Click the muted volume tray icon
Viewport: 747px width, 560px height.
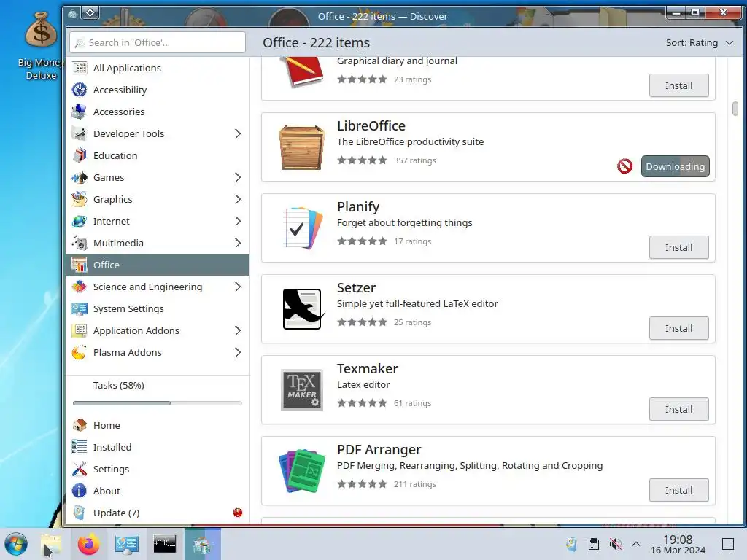coord(616,544)
